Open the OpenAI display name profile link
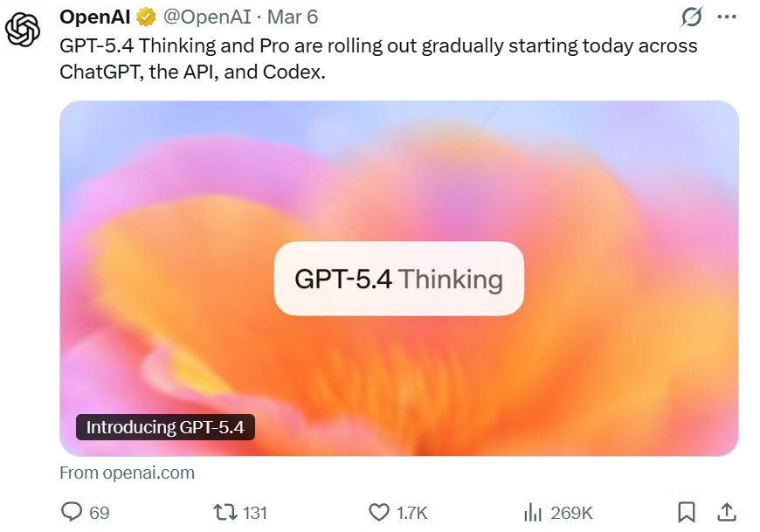The width and height of the screenshot is (760, 532). point(94,17)
